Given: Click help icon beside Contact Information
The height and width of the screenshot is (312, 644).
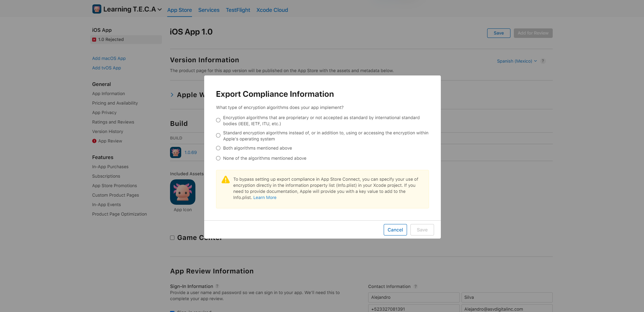Looking at the screenshot, I should [x=415, y=287].
